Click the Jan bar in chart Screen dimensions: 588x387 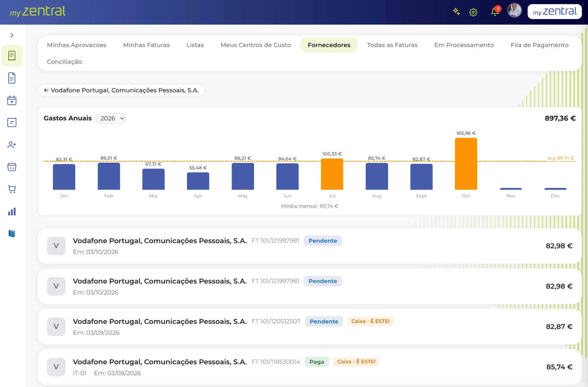click(64, 177)
